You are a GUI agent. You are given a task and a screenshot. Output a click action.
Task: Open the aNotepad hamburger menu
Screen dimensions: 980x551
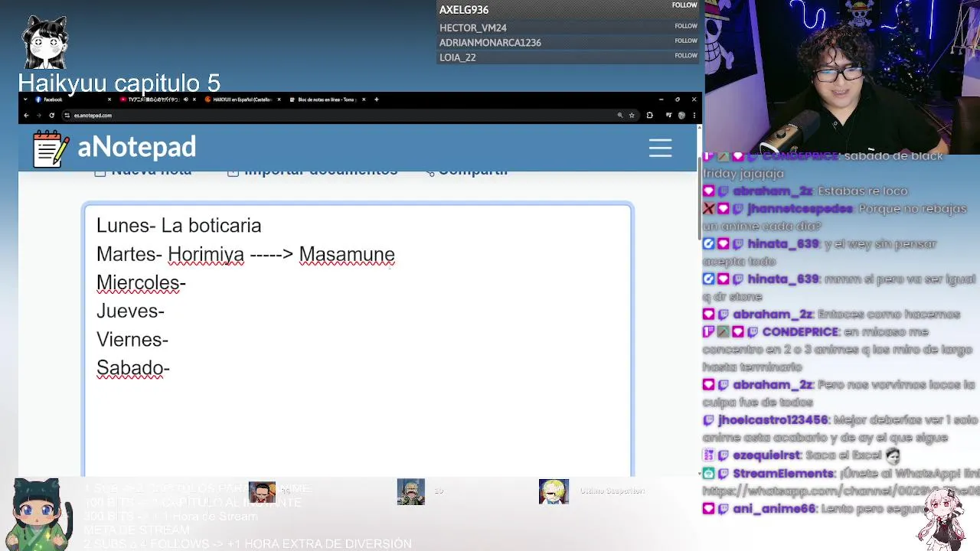pyautogui.click(x=660, y=148)
